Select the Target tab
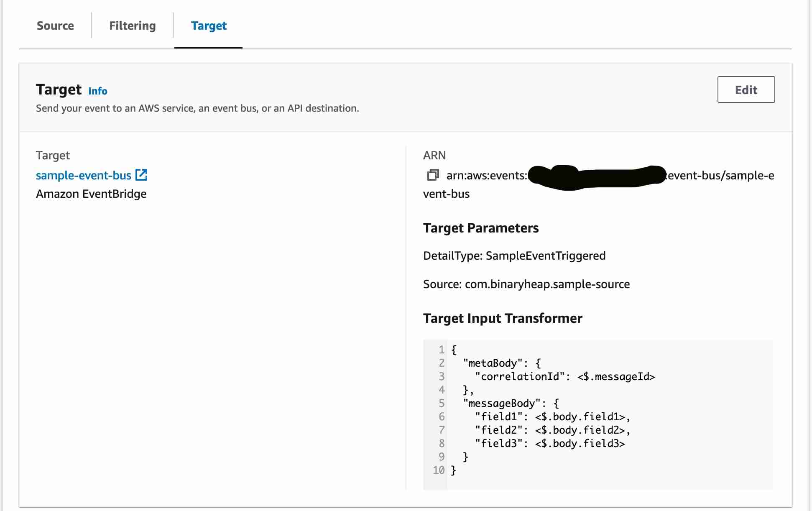The image size is (812, 511). [209, 26]
